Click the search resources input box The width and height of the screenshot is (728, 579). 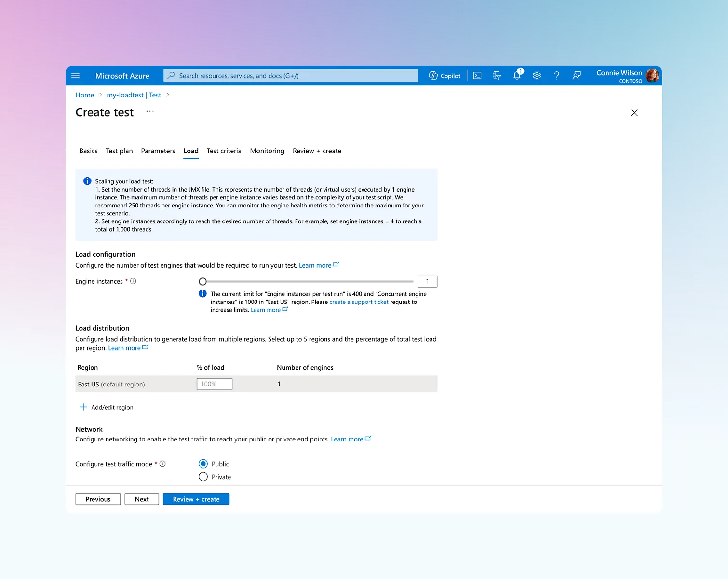pyautogui.click(x=290, y=76)
